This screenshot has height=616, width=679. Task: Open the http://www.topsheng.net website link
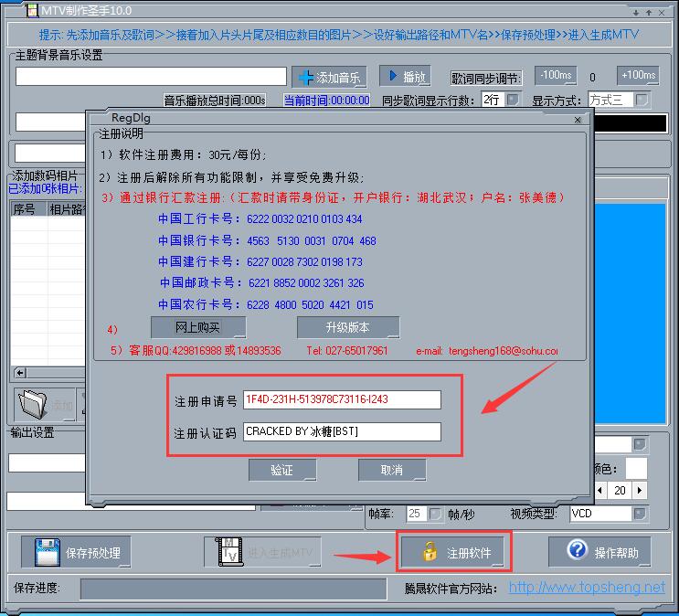click(x=587, y=588)
